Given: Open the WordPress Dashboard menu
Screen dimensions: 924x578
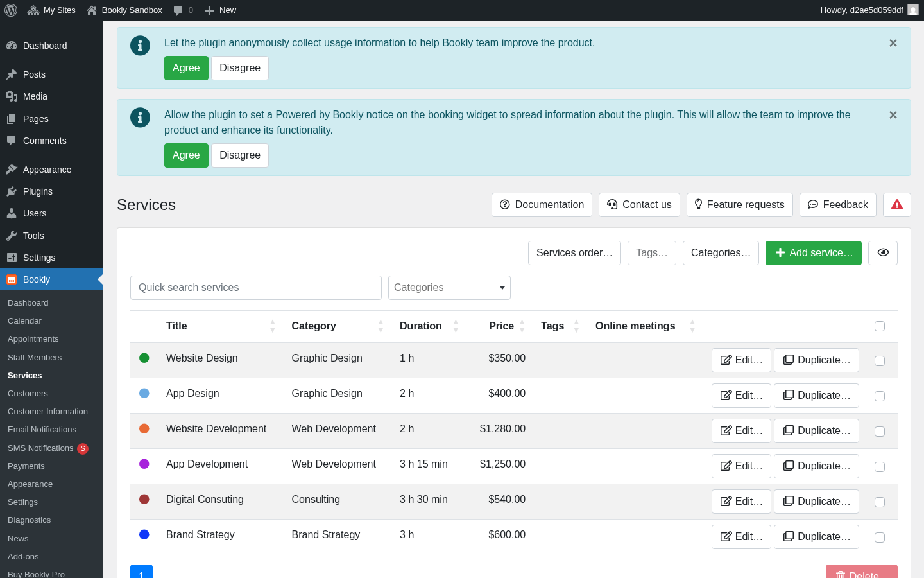Looking at the screenshot, I should (51, 46).
